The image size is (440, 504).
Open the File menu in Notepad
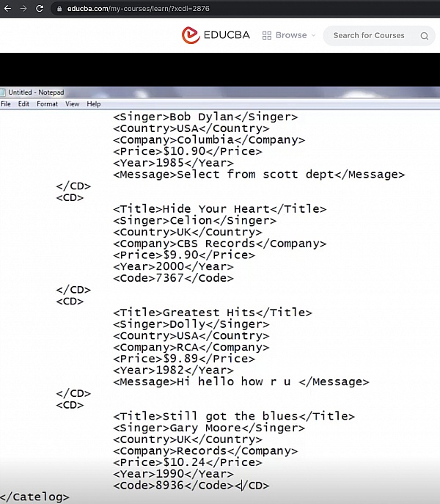pos(6,104)
